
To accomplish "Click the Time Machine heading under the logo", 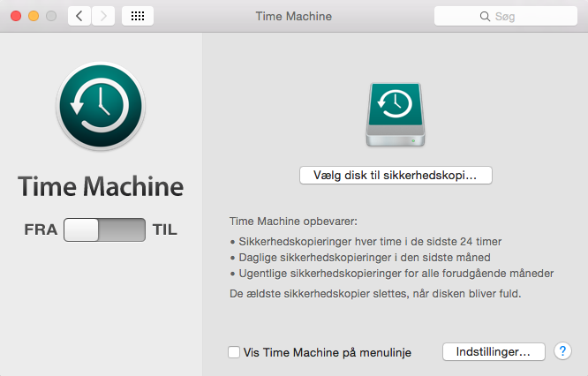I will (x=101, y=186).
